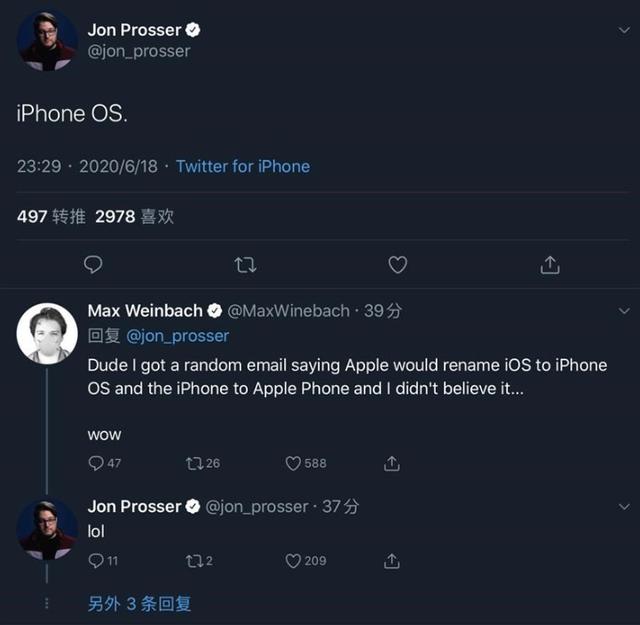This screenshot has height=625, width=640.
Task: Share Max Weinbach's reply tweet
Action: (392, 463)
